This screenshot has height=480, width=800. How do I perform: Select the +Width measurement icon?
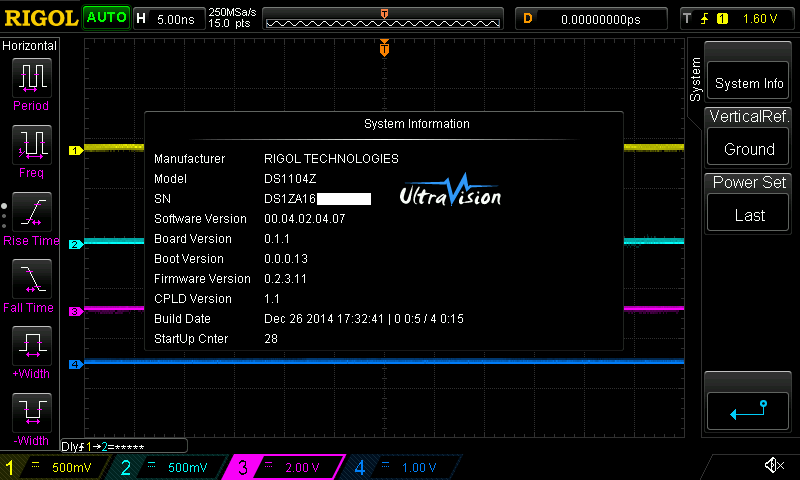(32, 346)
